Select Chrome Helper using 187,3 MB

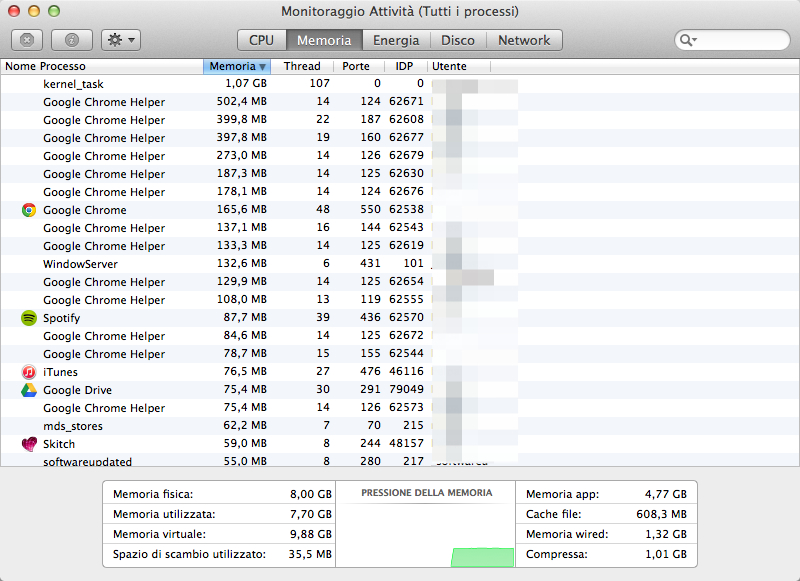[400, 173]
